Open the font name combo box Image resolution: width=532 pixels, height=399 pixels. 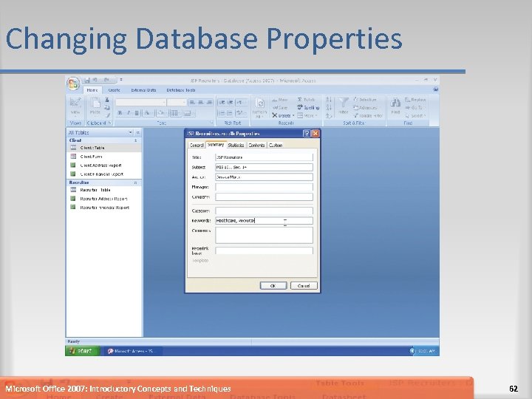click(140, 102)
